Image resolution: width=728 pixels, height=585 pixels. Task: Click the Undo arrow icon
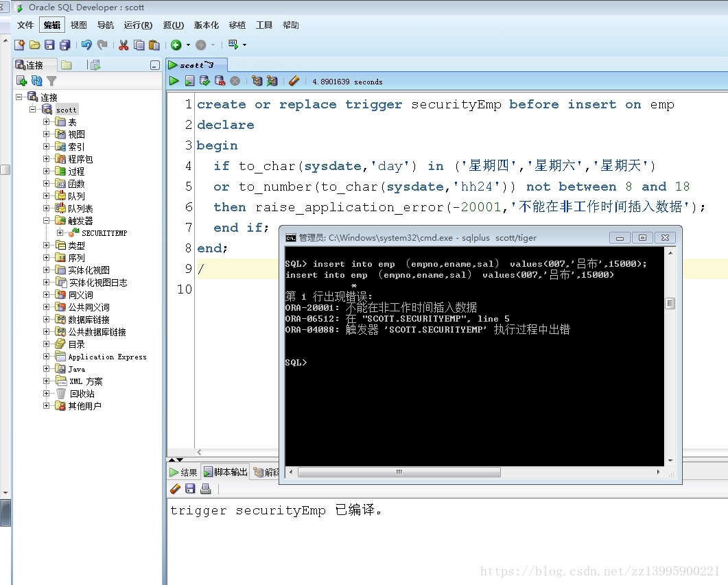(86, 45)
